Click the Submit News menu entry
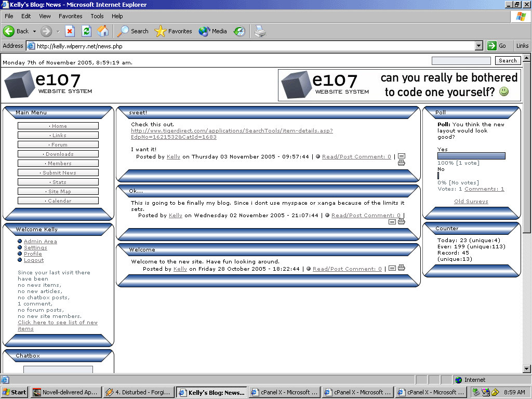Screen dimensions: 532x399 pyautogui.click(x=58, y=172)
